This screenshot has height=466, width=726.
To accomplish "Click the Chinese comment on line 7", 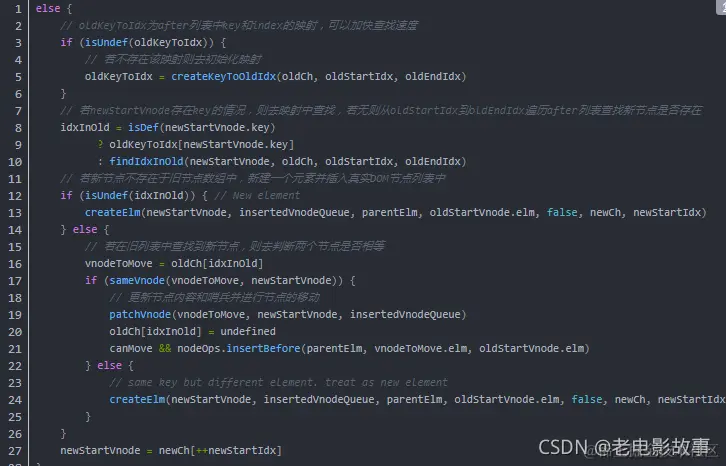I will 381,110.
